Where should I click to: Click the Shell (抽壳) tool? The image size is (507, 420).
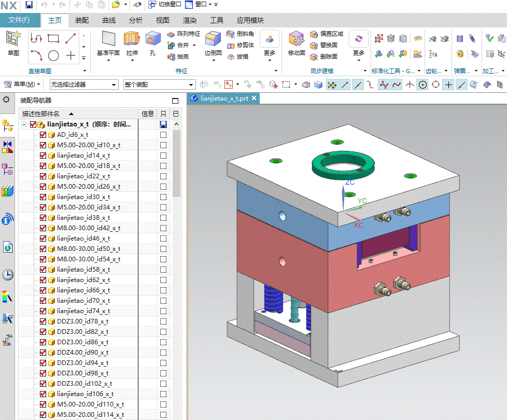178,57
